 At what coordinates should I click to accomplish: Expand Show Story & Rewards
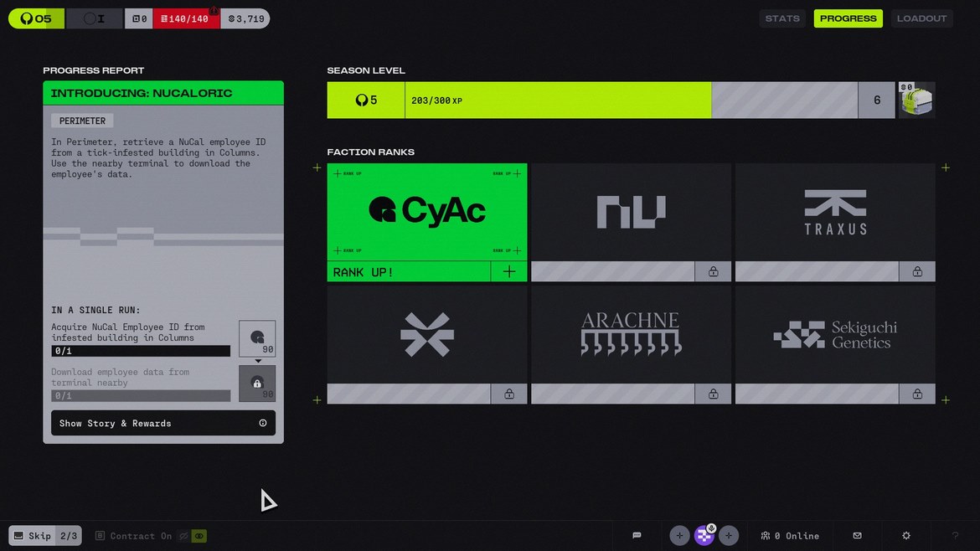click(163, 423)
